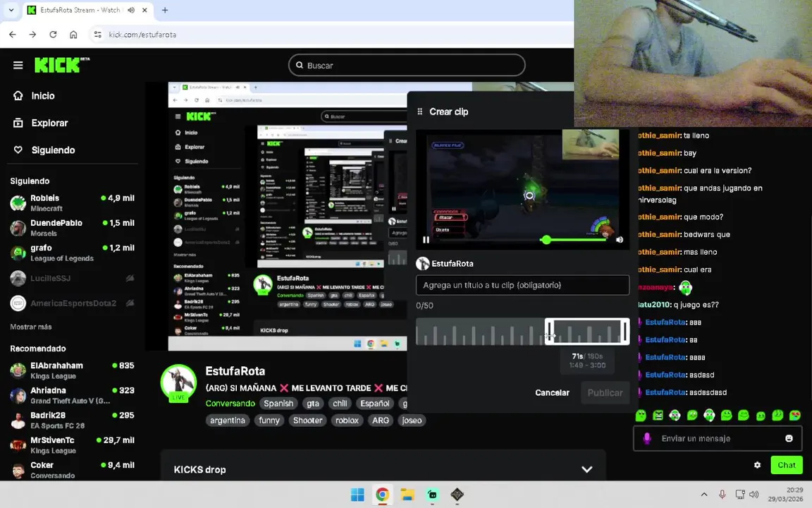Click the taskbar volume icon

tap(754, 495)
